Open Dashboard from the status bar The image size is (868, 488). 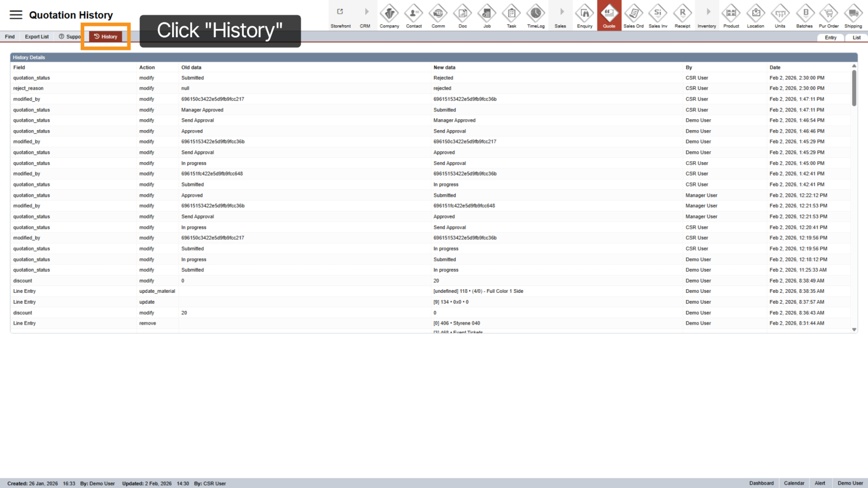761,483
